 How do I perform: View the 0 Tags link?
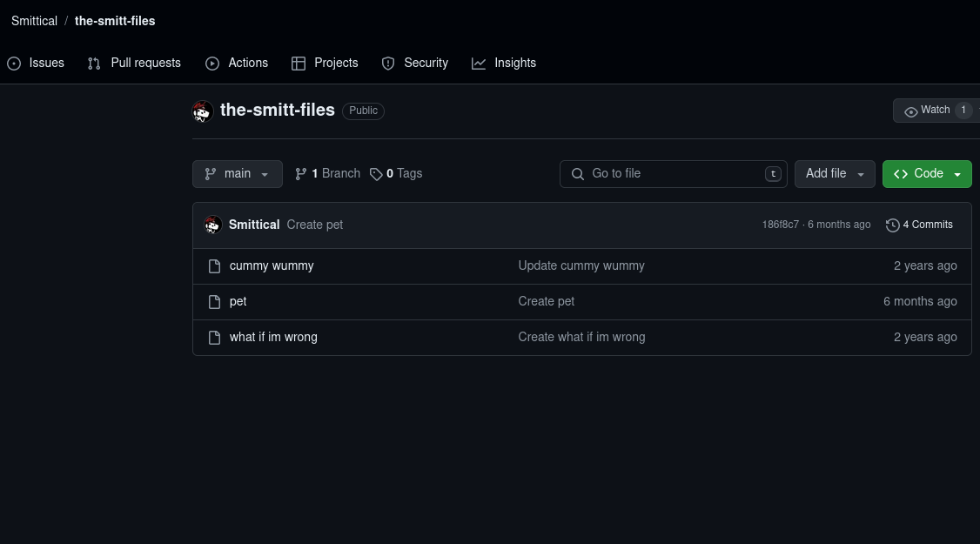396,174
